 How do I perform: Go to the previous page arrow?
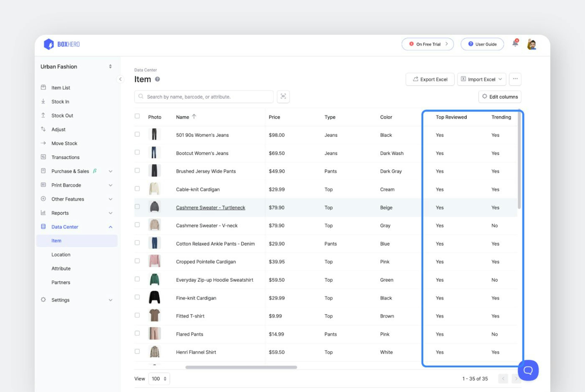pos(503,378)
